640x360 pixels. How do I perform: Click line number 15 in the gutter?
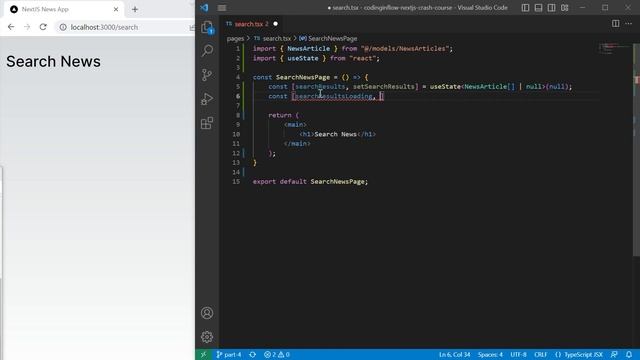[236, 182]
